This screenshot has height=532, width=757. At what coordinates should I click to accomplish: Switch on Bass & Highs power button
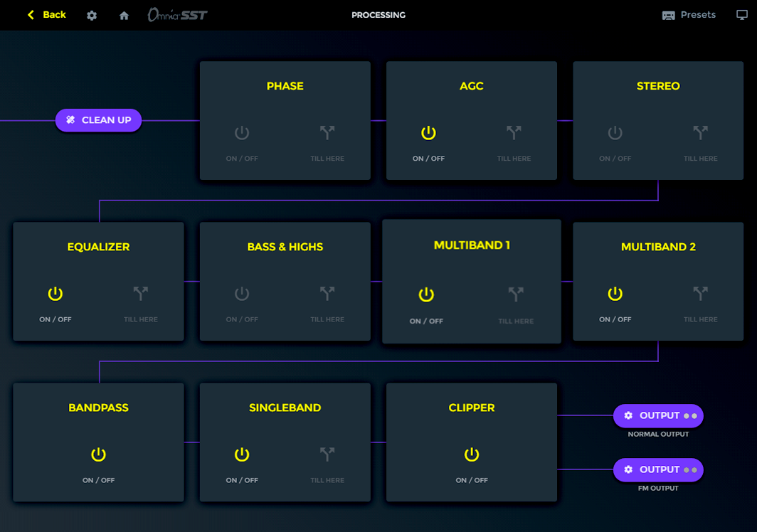[242, 293]
